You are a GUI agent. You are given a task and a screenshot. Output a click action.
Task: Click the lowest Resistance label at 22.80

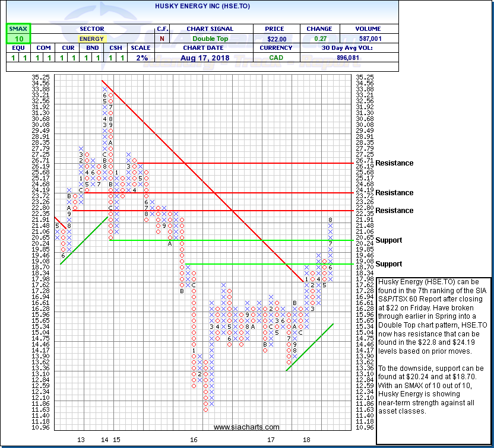(x=394, y=211)
